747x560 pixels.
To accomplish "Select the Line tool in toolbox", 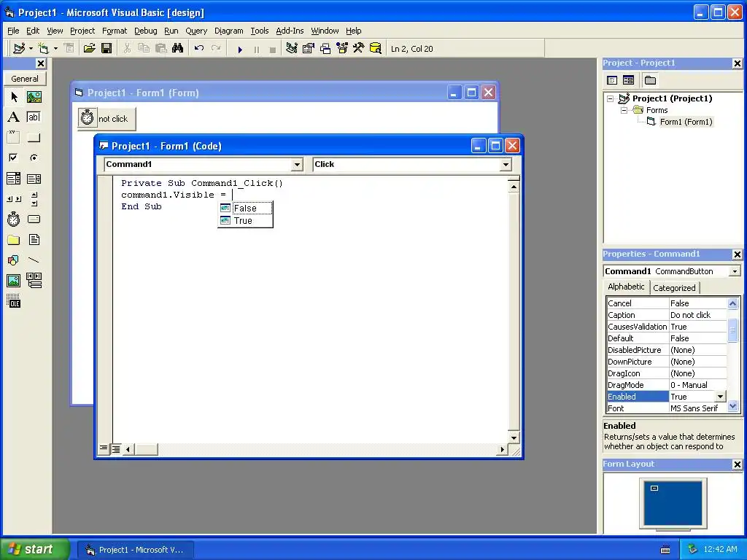I will (34, 260).
